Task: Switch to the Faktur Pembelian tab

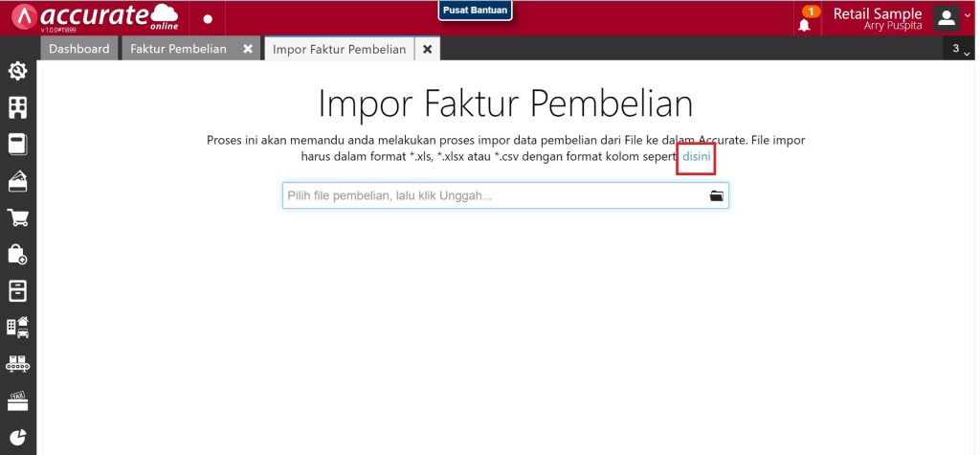Action: (179, 49)
